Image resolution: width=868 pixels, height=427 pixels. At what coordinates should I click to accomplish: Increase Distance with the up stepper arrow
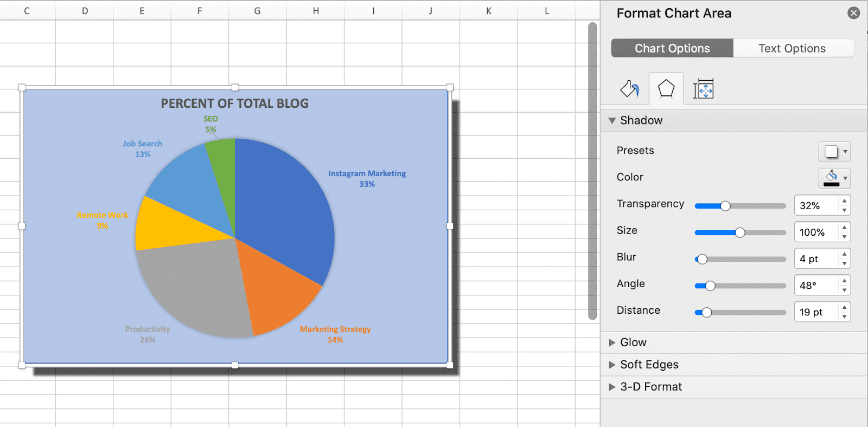pos(845,307)
